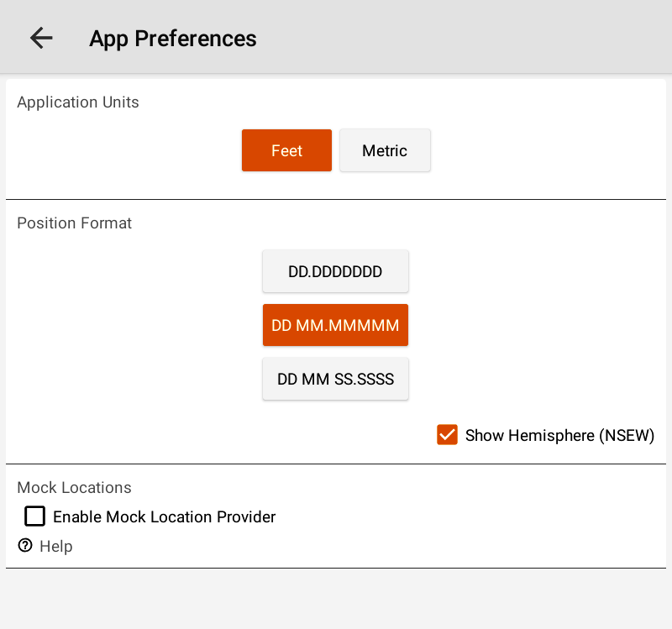Select the DD MM.MMMMM position format
The height and width of the screenshot is (629, 672).
(x=335, y=325)
